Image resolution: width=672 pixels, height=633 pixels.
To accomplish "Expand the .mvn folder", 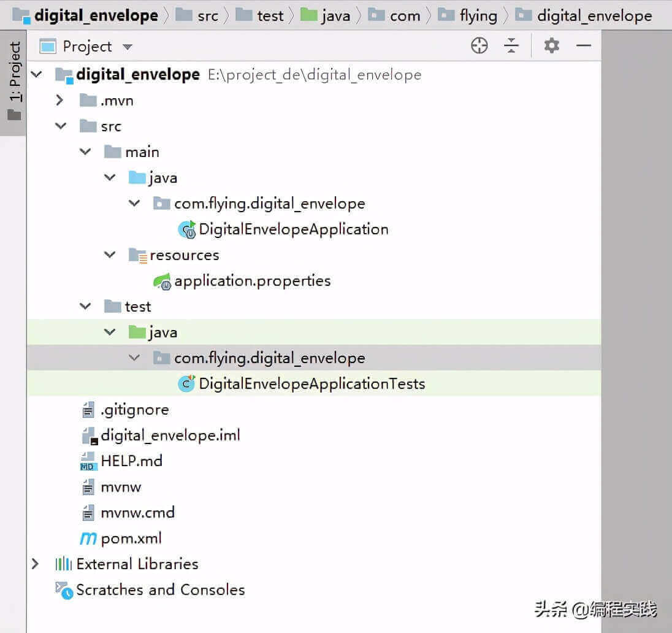I will pos(59,101).
